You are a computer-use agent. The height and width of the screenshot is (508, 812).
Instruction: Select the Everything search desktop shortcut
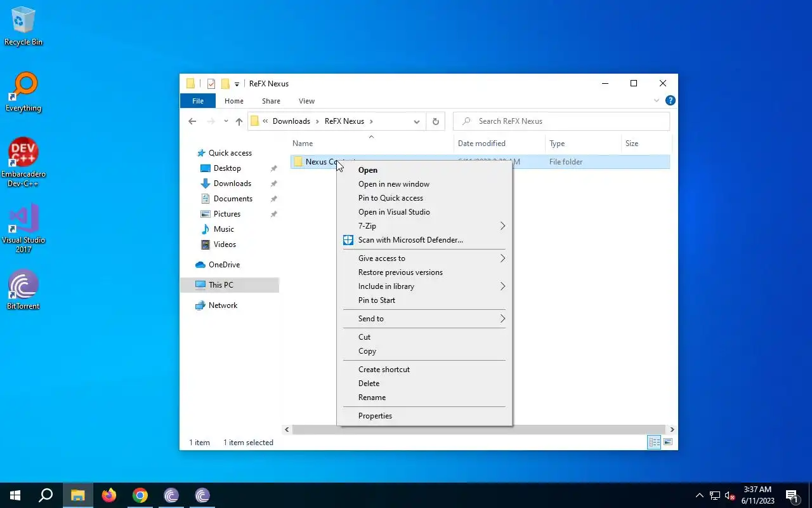click(23, 92)
